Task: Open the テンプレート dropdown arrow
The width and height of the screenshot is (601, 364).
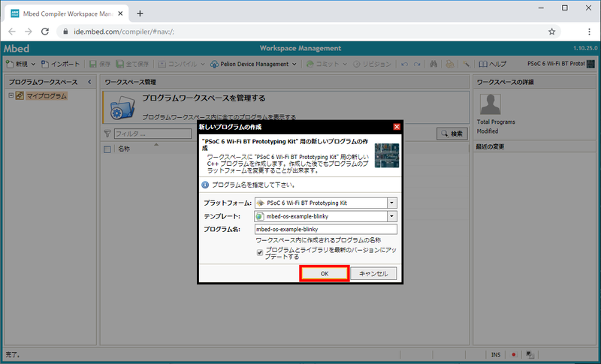Action: (x=391, y=216)
